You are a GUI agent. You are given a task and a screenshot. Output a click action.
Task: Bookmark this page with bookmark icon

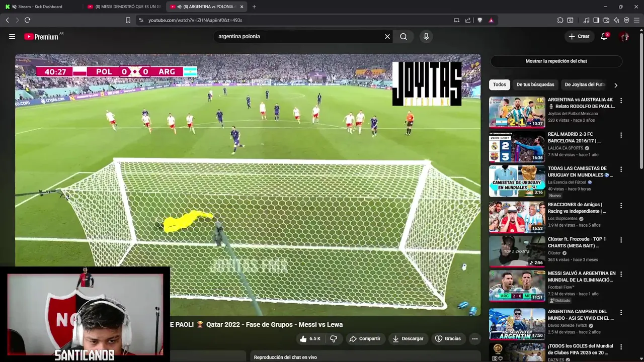click(128, 20)
